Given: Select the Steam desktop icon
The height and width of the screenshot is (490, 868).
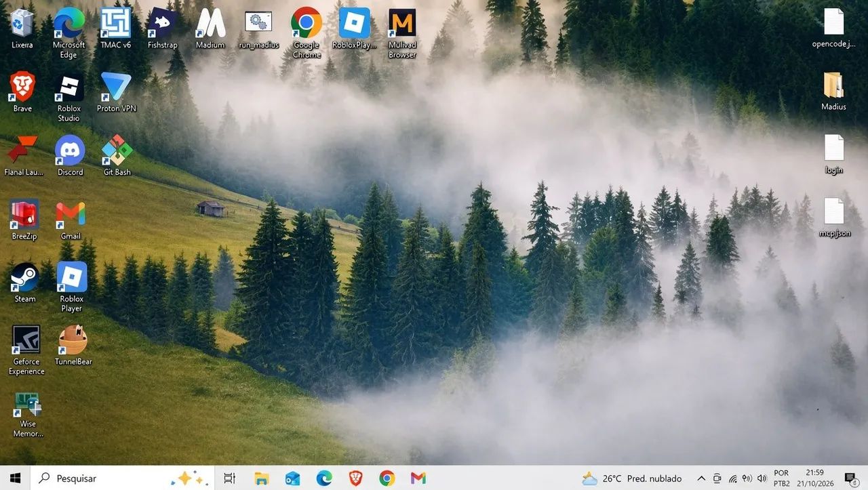Looking at the screenshot, I should [25, 283].
